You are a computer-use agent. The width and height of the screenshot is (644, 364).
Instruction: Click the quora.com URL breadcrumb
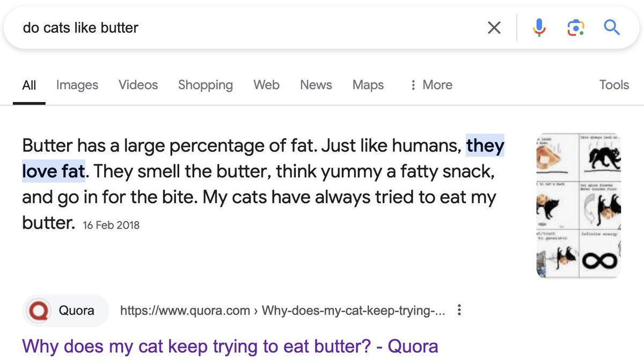tap(282, 310)
